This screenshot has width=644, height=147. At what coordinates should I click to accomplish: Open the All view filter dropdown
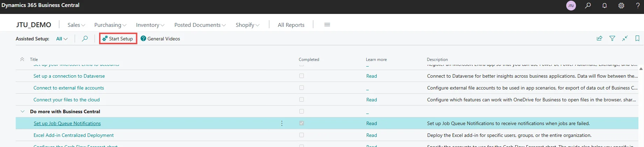pyautogui.click(x=62, y=39)
